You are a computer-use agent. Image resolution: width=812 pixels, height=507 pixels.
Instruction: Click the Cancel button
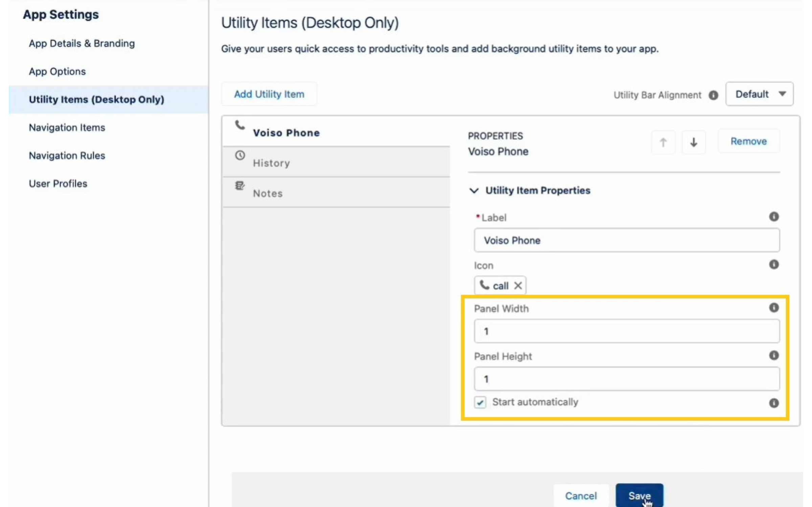581,496
